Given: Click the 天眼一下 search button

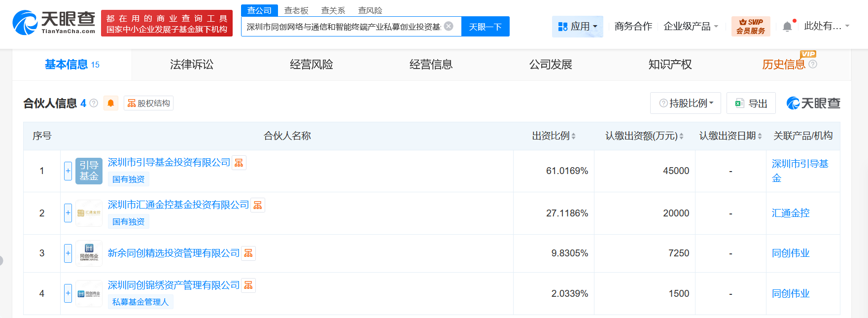Looking at the screenshot, I should click(485, 27).
